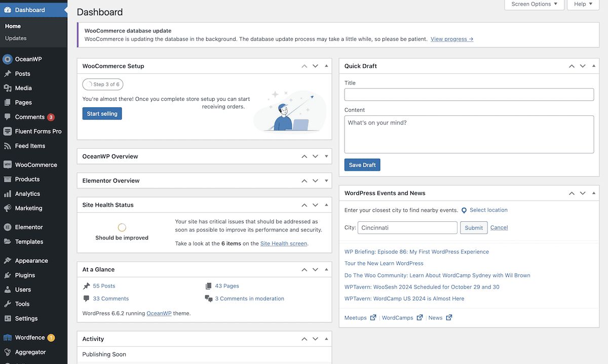Click the Pages icon in sidebar

click(x=8, y=102)
